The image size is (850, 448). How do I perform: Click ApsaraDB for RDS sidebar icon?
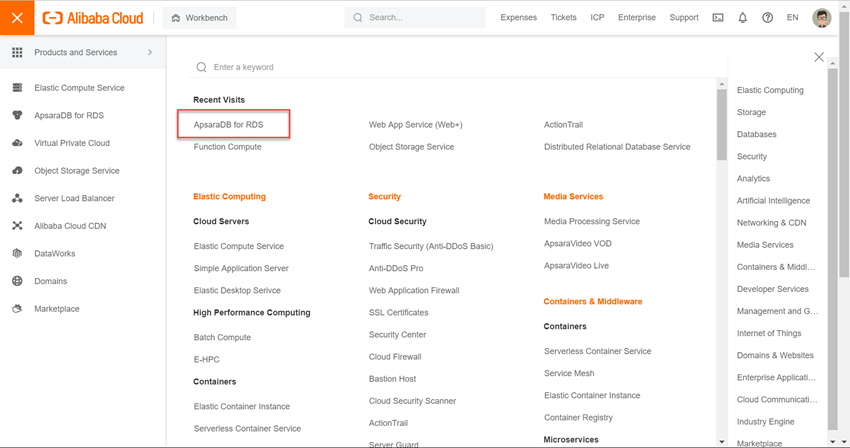pyautogui.click(x=17, y=115)
